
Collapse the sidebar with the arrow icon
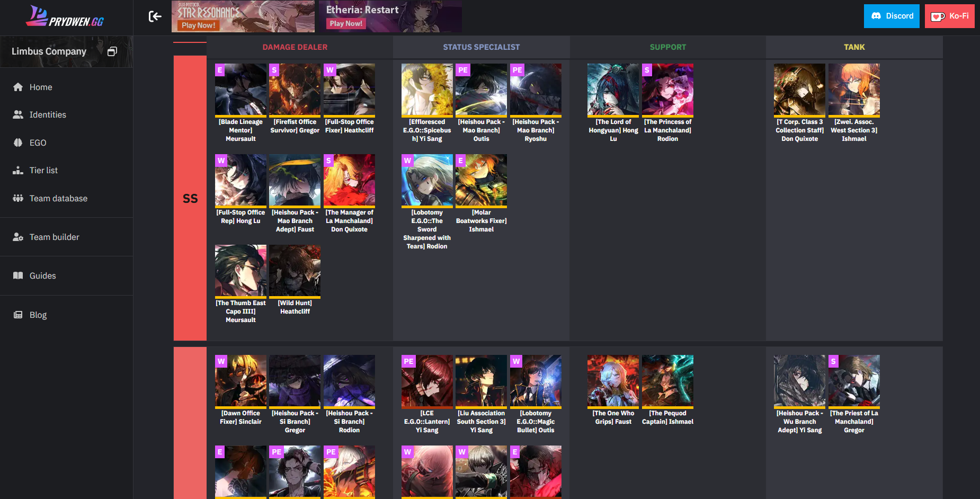tap(155, 16)
